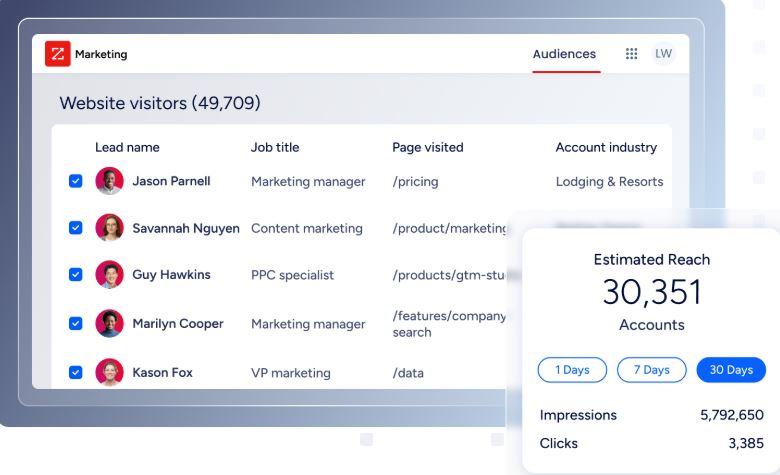Toggle the Guy Hawkins row checkbox

76,275
